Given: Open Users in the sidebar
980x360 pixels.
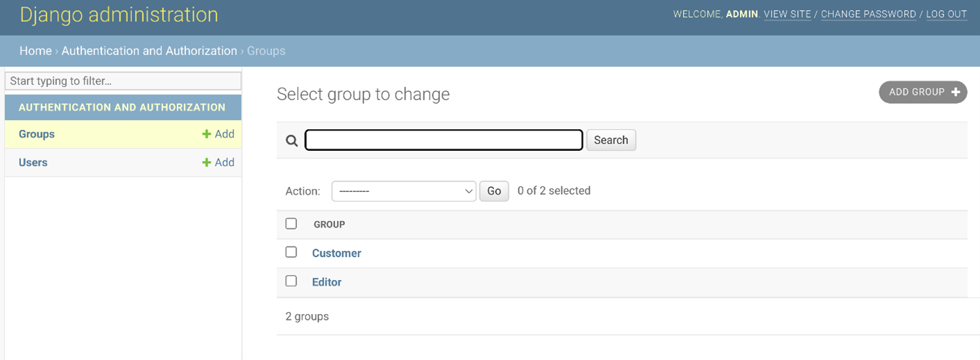Looking at the screenshot, I should pos(33,163).
